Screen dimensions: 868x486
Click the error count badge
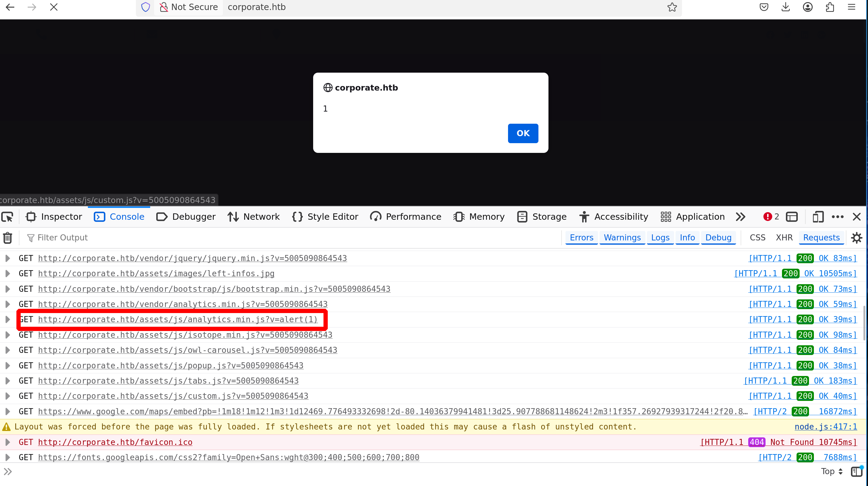(771, 217)
